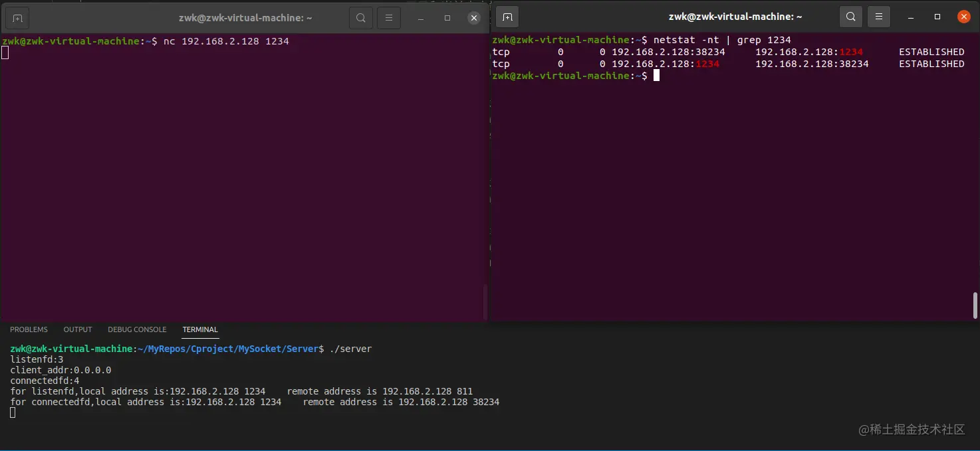Click the 'netstat -nt | grep 1234' command
The image size is (980, 451).
point(722,40)
